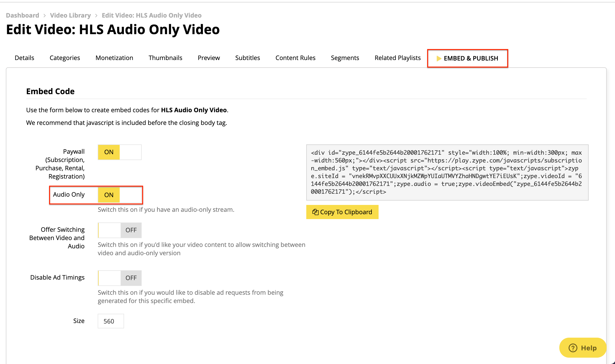Select the Monetization tab

(x=114, y=58)
